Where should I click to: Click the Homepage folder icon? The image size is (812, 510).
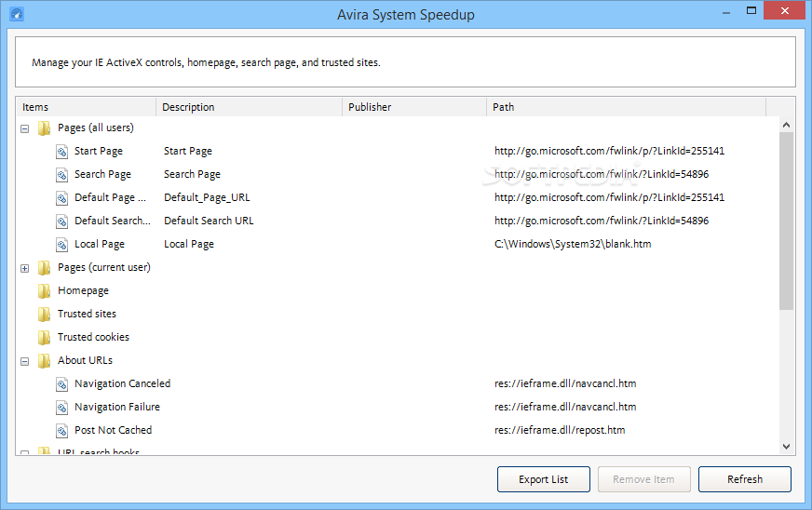tap(45, 291)
